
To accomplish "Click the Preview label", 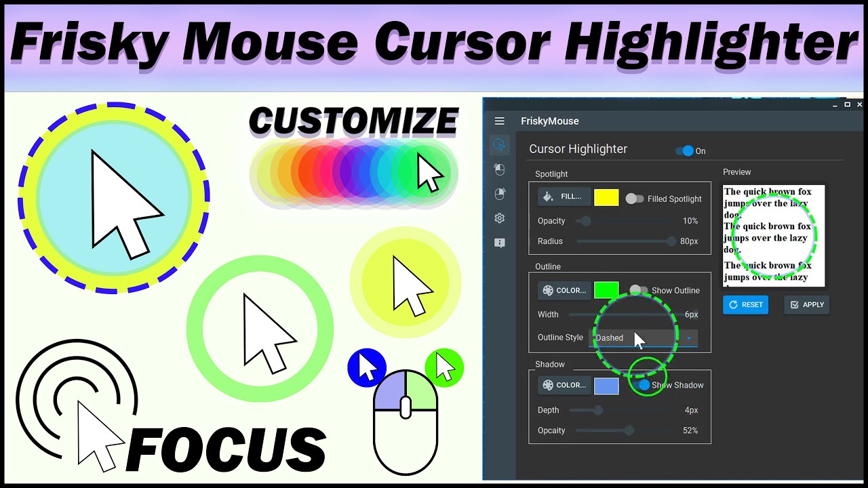I will click(737, 172).
